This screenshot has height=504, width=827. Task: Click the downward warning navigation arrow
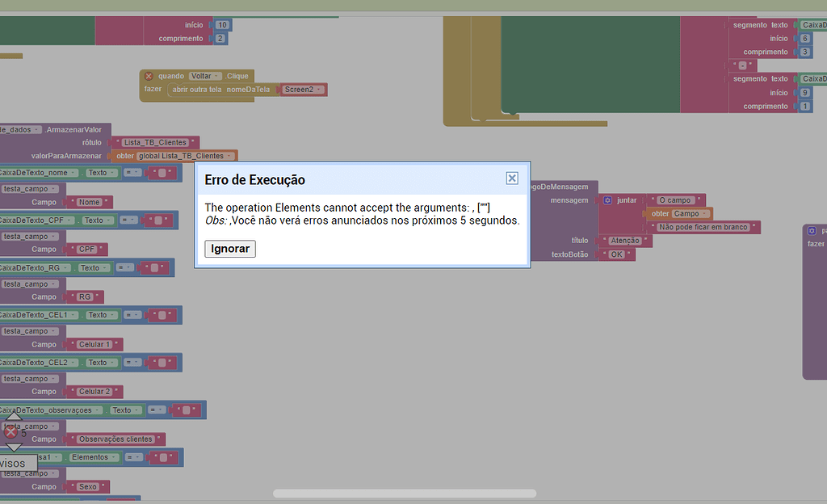[x=14, y=447]
